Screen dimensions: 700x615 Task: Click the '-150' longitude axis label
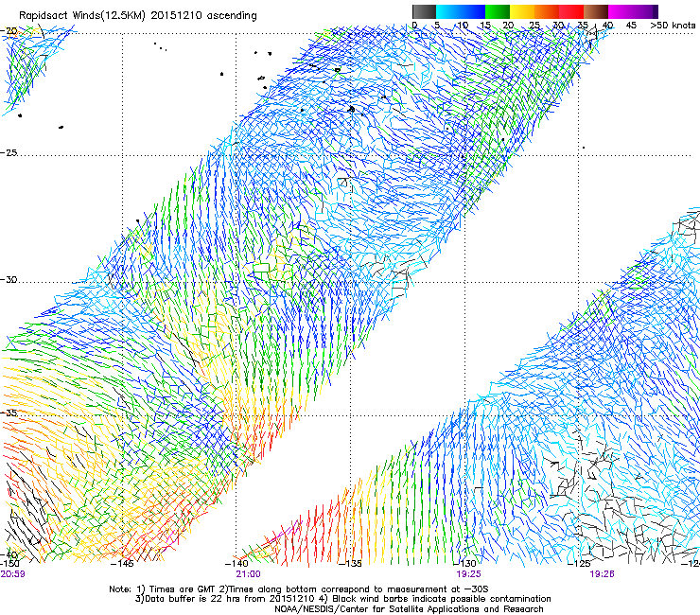coord(9,564)
